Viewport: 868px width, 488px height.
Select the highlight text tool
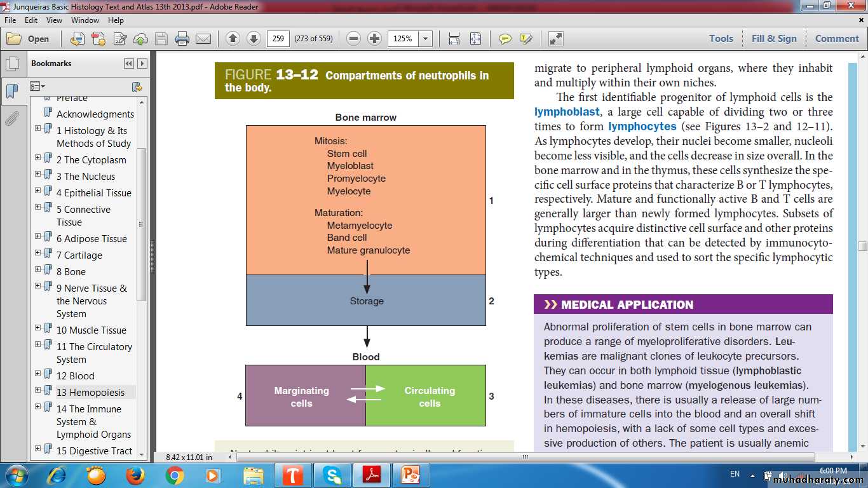526,39
